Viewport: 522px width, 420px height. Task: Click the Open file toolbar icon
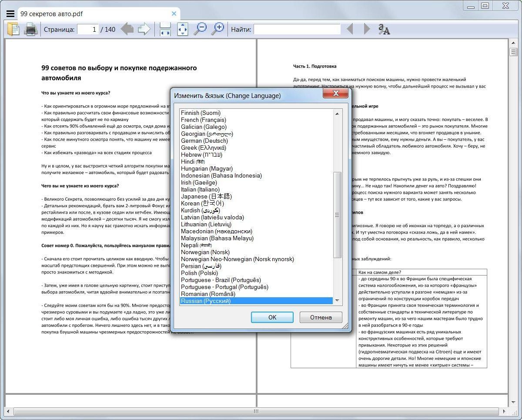[13, 30]
